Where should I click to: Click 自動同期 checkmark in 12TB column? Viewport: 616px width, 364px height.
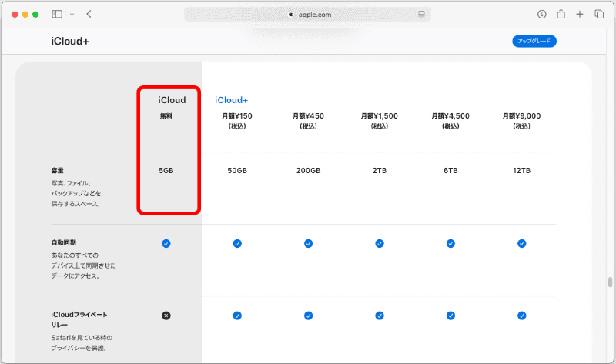tap(522, 243)
